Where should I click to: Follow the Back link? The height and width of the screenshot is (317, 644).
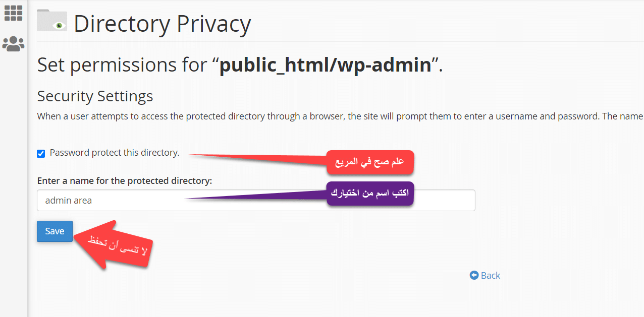[490, 275]
